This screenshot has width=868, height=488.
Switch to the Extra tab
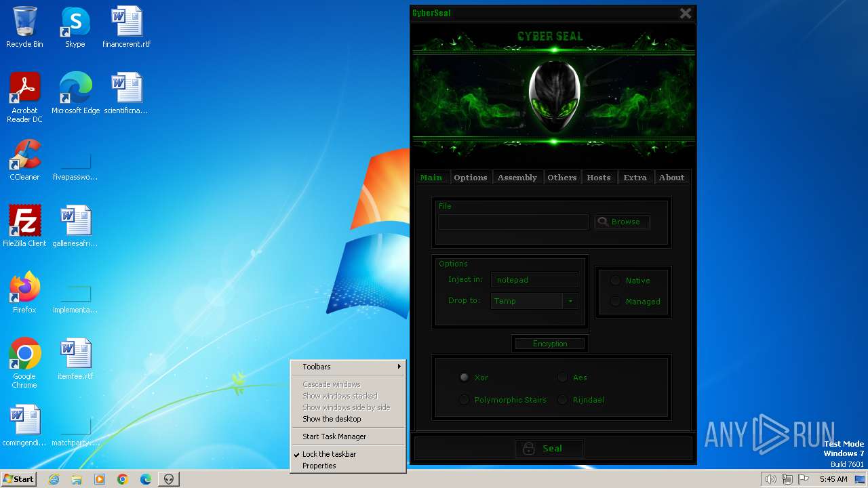[635, 178]
